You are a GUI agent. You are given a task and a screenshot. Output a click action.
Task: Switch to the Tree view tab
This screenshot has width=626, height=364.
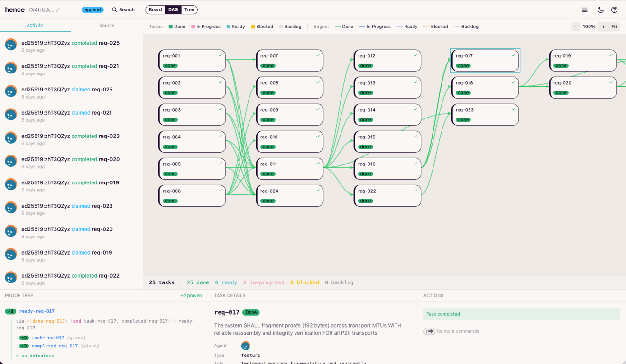[189, 9]
